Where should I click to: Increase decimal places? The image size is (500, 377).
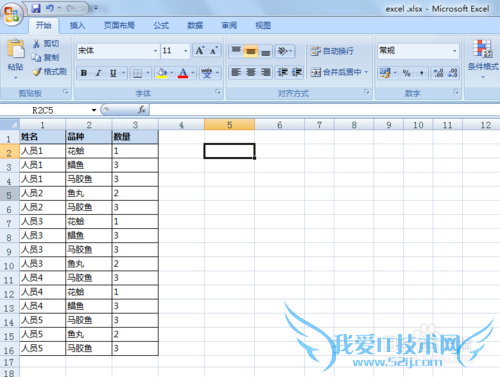438,73
